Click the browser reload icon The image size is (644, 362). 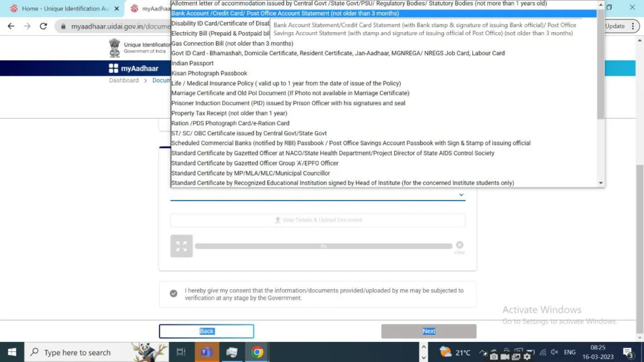tap(43, 26)
